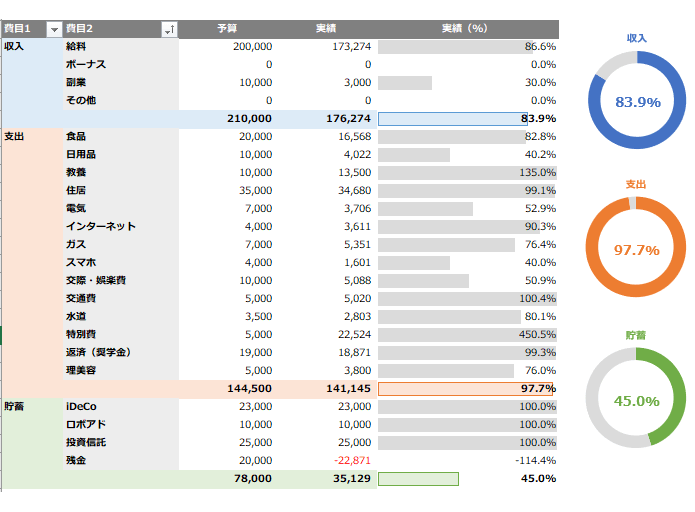
Task: Select the 収入 donut chart
Action: [x=637, y=102]
